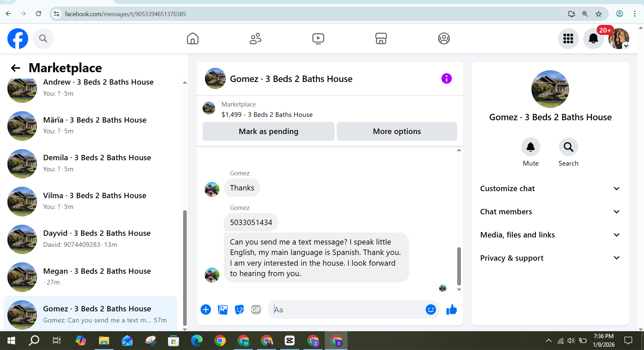Open Groups icon in top navigation
This screenshot has width=644, height=350.
[x=444, y=39]
